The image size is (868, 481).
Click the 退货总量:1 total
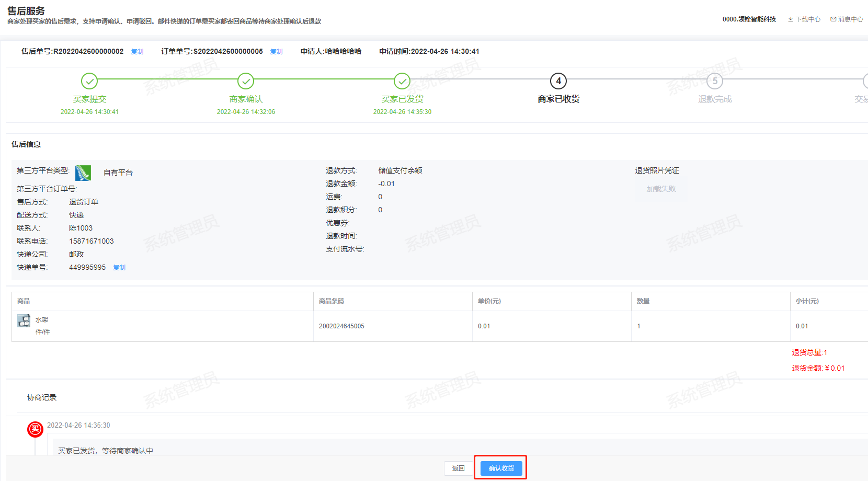[809, 352]
